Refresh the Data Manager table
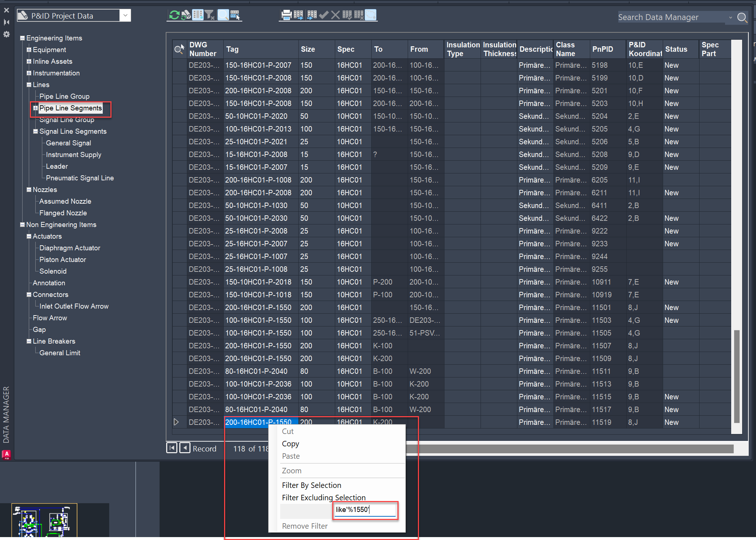Screen dimensions: 756x540 (x=175, y=15)
